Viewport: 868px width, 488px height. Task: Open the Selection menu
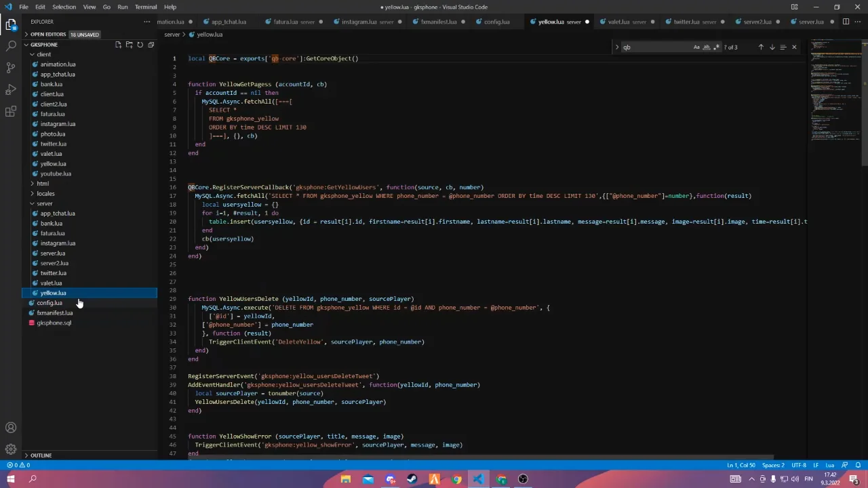click(64, 7)
